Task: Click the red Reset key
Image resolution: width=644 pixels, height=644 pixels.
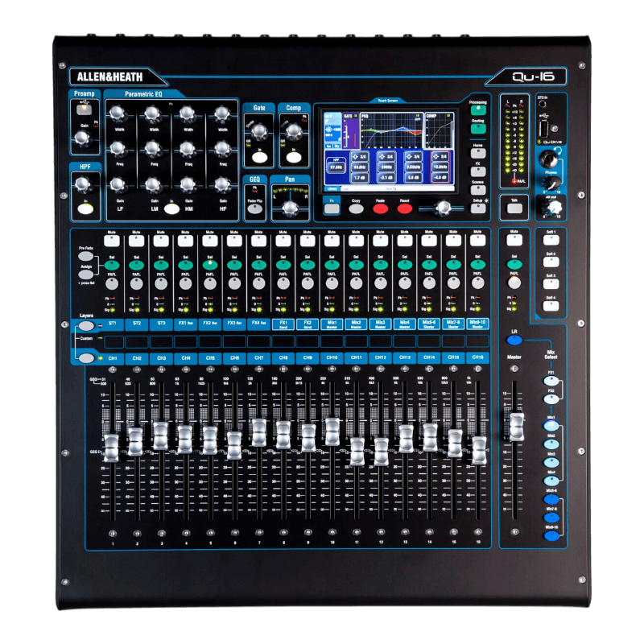Action: click(405, 208)
